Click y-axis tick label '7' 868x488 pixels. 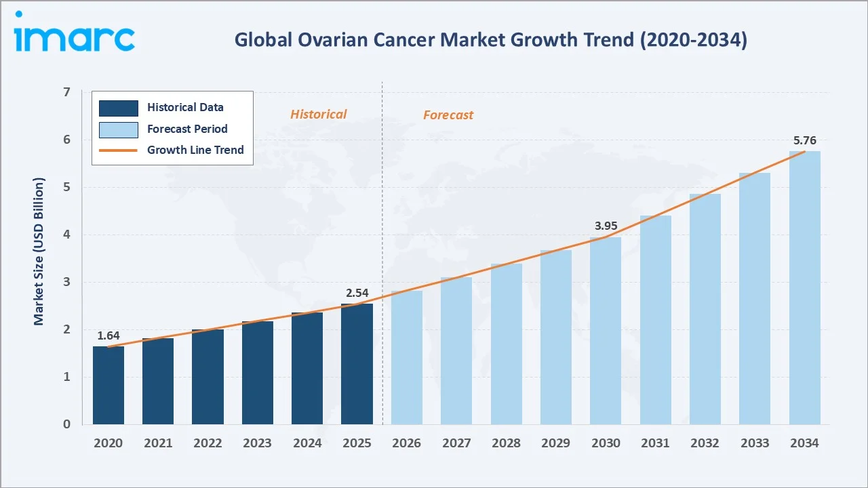coord(66,92)
